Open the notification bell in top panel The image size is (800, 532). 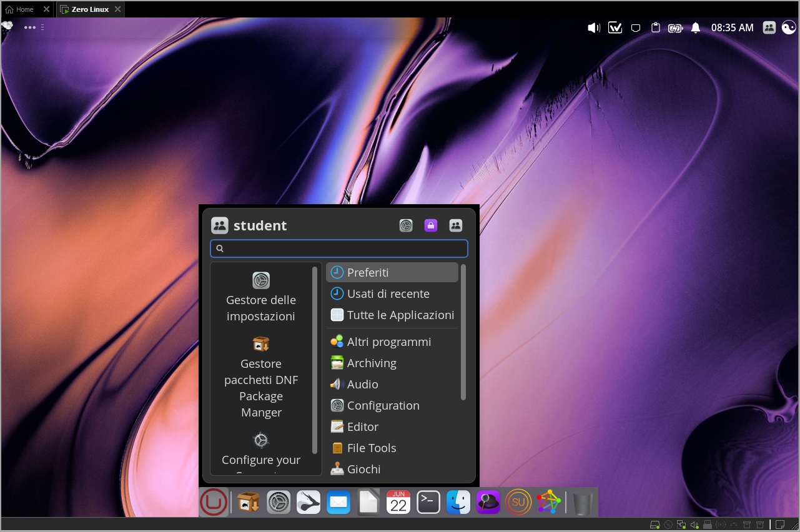696,27
